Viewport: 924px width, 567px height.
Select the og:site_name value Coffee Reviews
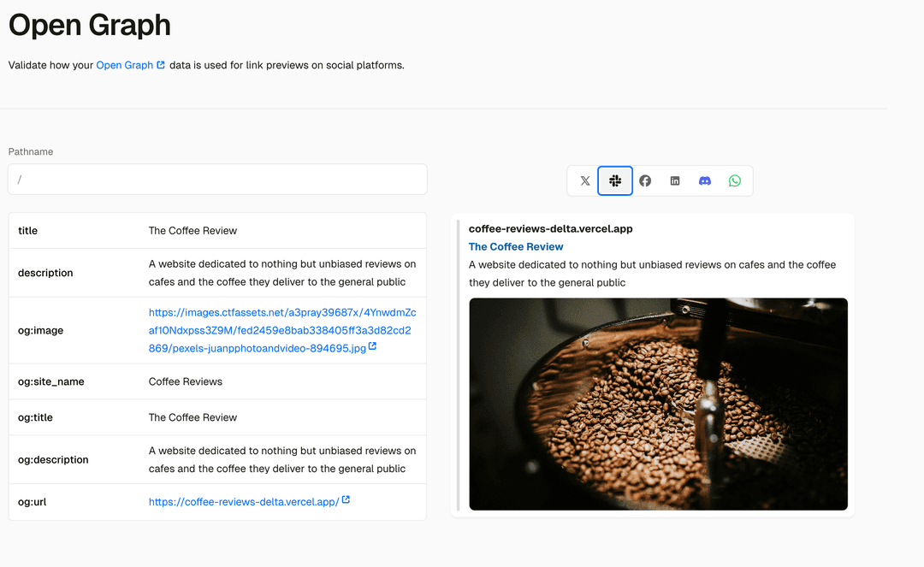[186, 381]
